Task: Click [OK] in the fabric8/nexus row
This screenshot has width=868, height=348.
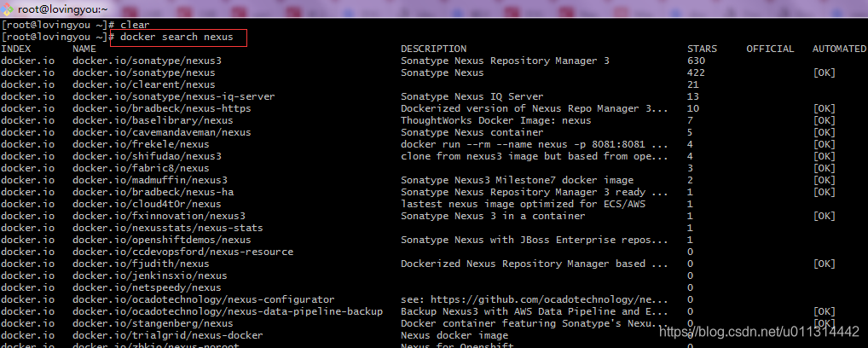Action: point(824,168)
